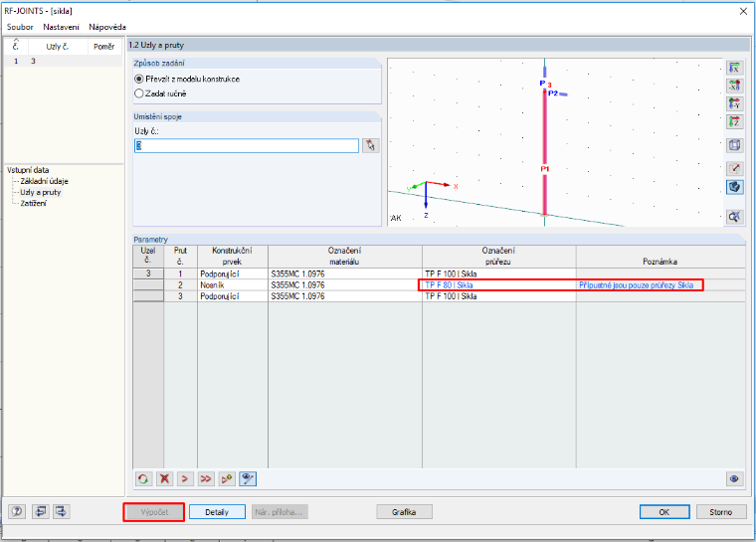Open the Grafika button
This screenshot has height=542, width=756.
click(404, 512)
